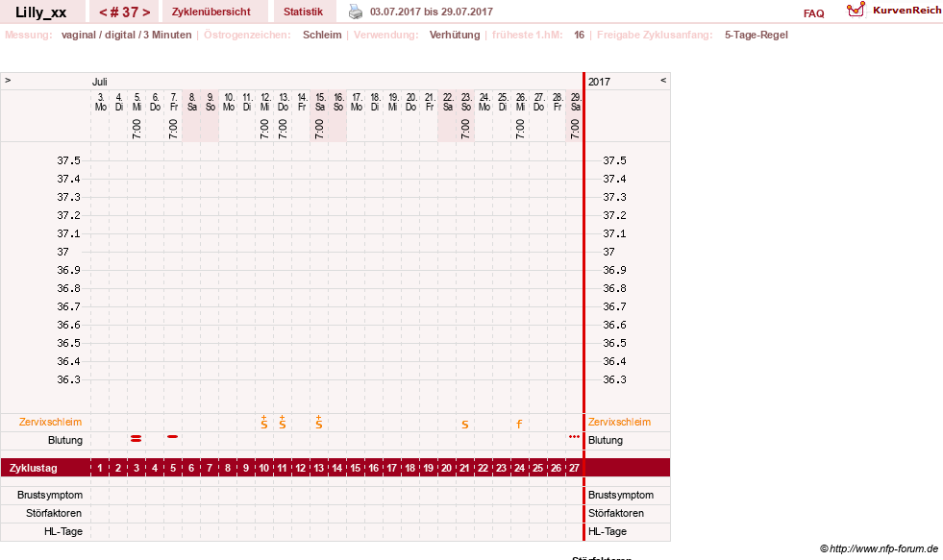
Task: Click the left Störfaktoren row label
Action: click(54, 513)
